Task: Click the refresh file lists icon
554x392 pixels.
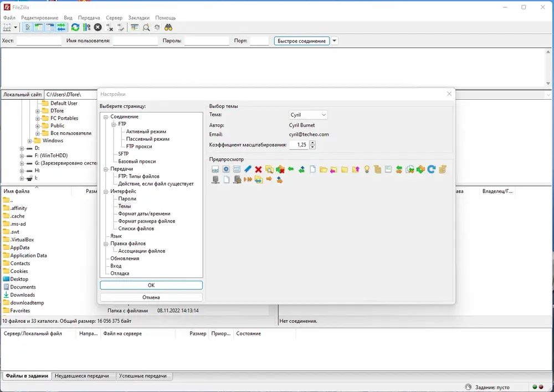Action: click(75, 28)
